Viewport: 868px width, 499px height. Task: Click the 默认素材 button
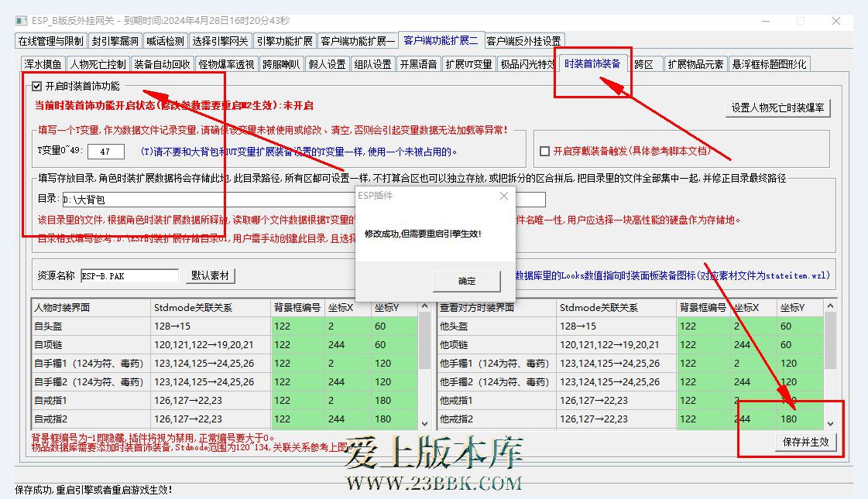[x=211, y=275]
